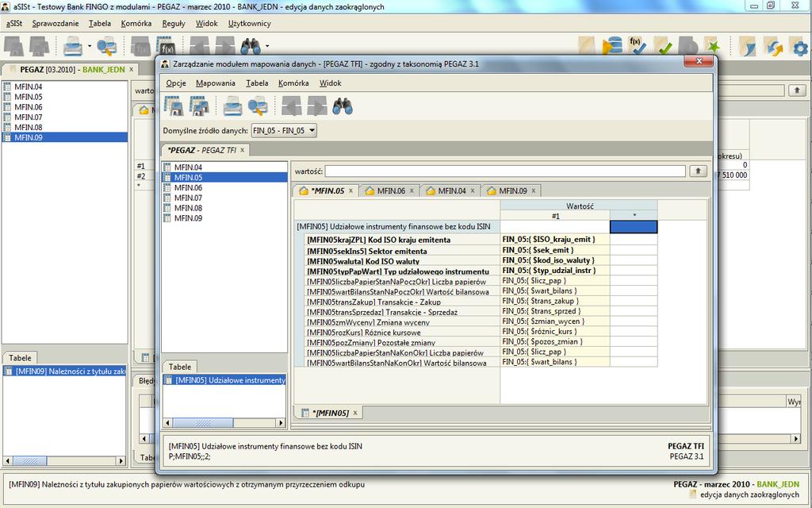Close the *MFIN.05 tab
Viewport: 812px width, 508px height.
(x=350, y=190)
